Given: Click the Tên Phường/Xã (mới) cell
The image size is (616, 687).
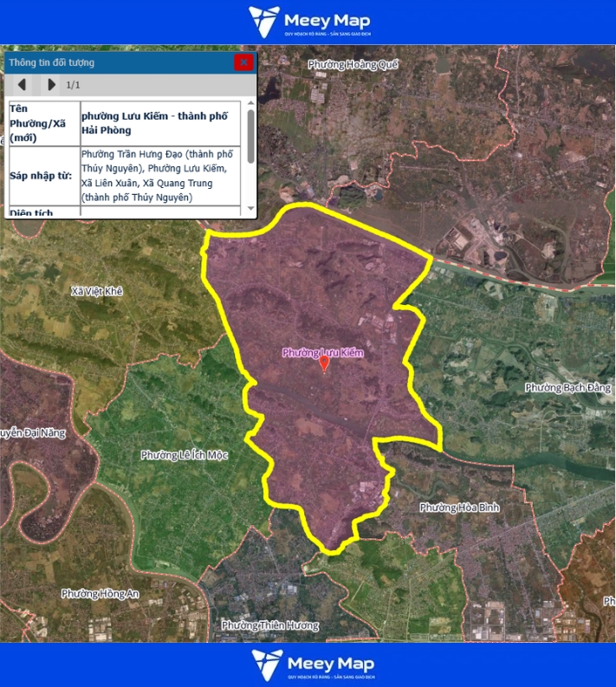Looking at the screenshot, I should tap(42, 123).
